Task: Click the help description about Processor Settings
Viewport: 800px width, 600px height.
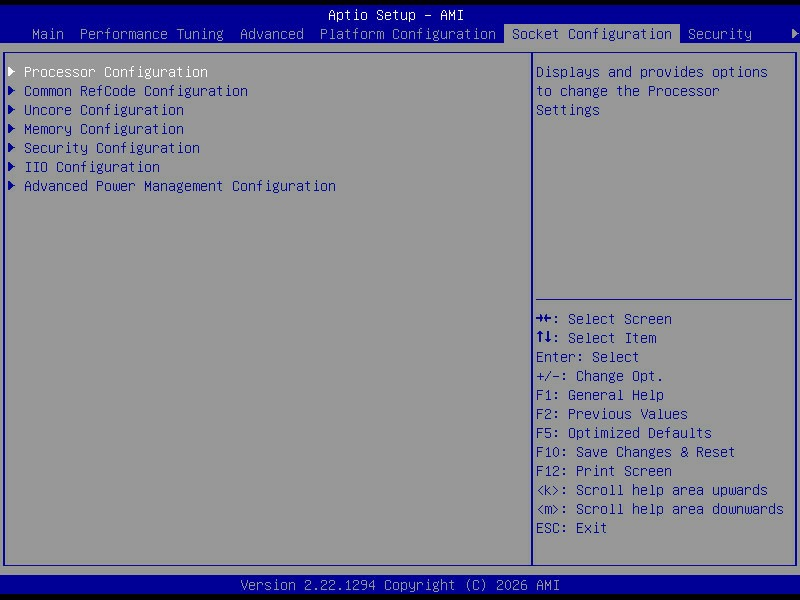Action: coord(652,91)
